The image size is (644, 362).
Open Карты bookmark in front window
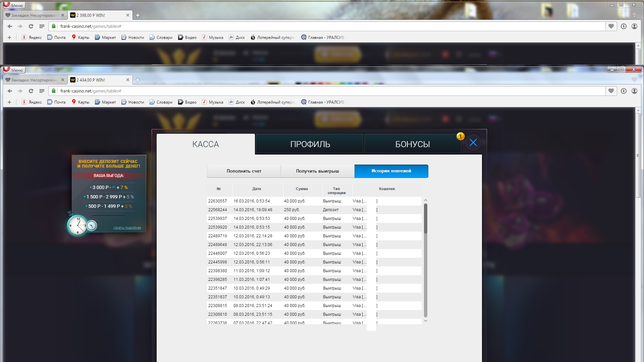[80, 102]
